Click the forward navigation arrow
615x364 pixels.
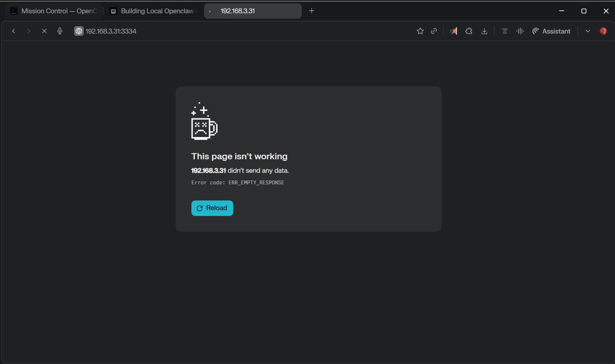[29, 31]
